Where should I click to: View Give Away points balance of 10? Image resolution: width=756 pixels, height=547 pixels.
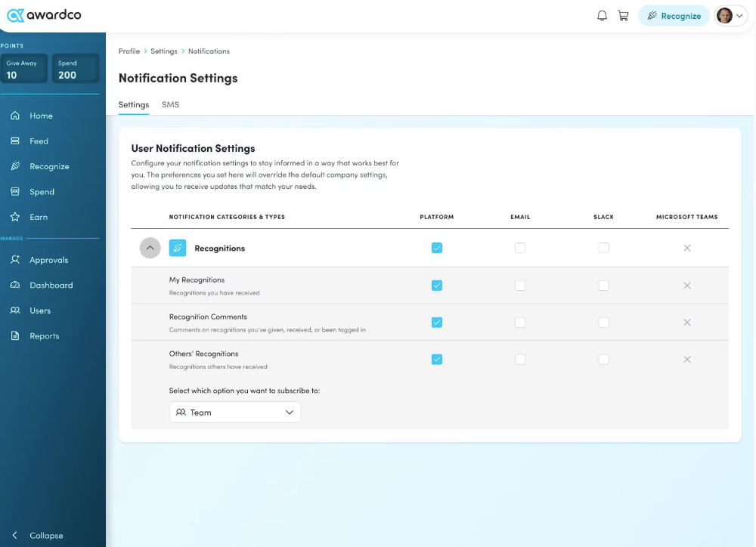[23, 69]
